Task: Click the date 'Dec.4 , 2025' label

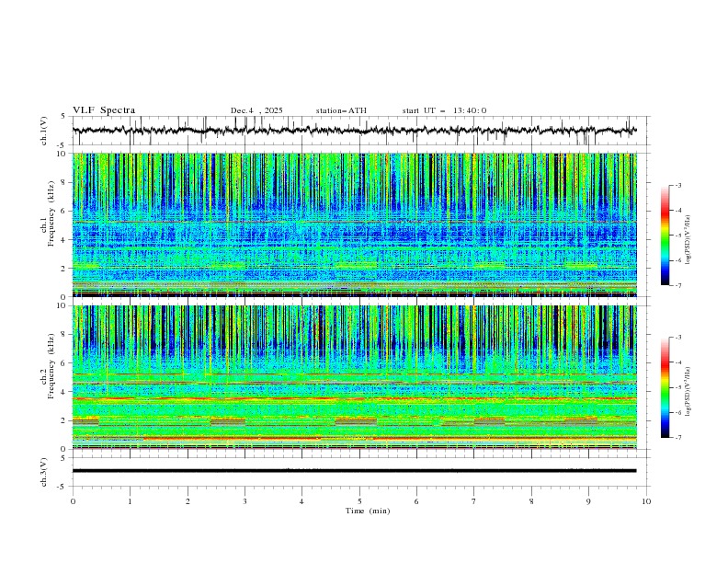Action: tap(256, 110)
